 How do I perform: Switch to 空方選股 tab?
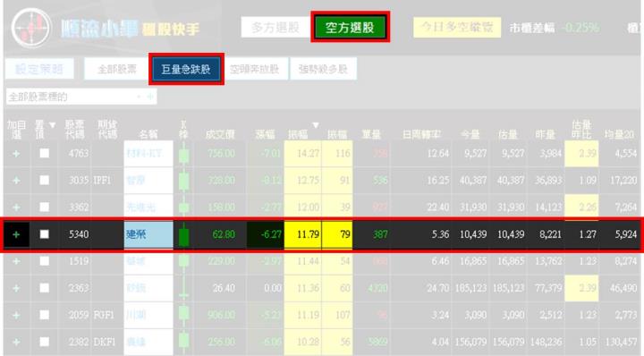(350, 28)
